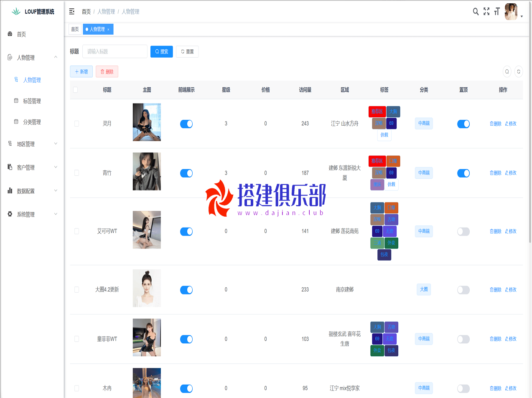Click the user avatar in top right
This screenshot has height=398, width=532.
511,12
